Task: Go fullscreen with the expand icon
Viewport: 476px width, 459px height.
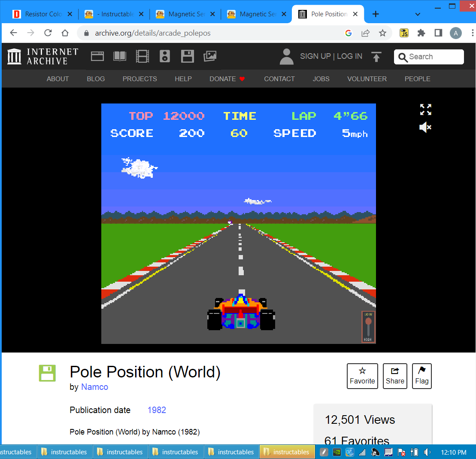Action: [426, 109]
